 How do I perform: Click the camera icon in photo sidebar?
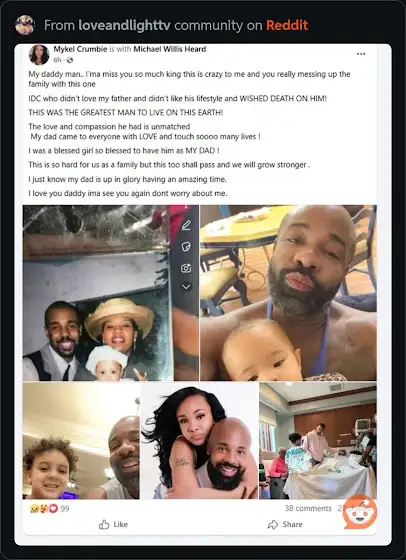pos(186,268)
